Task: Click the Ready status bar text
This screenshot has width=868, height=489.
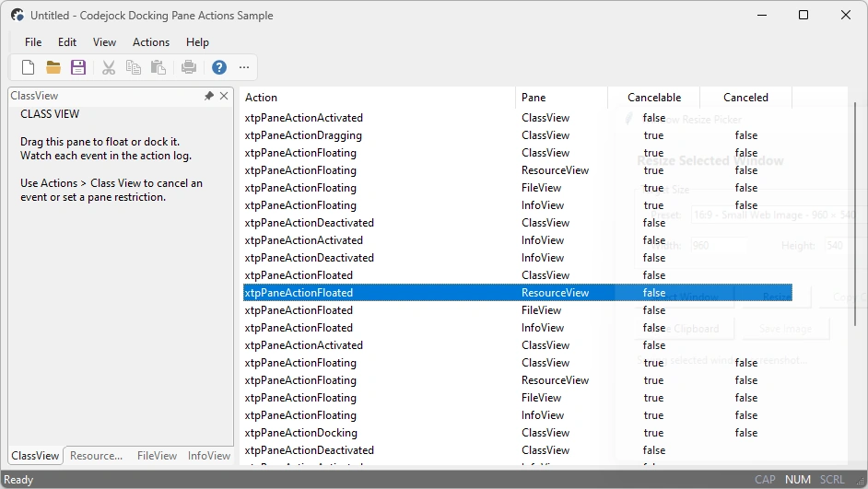Action: 18,480
